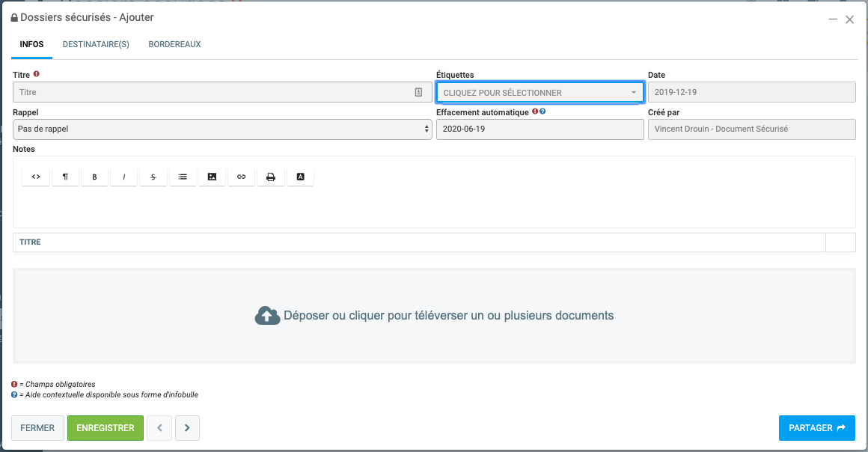Open the HTML source code view
The width and height of the screenshot is (868, 452).
[36, 177]
